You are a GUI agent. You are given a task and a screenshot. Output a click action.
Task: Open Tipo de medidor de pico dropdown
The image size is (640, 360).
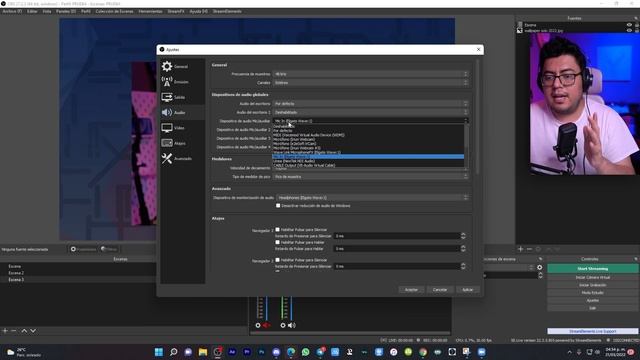pos(371,177)
